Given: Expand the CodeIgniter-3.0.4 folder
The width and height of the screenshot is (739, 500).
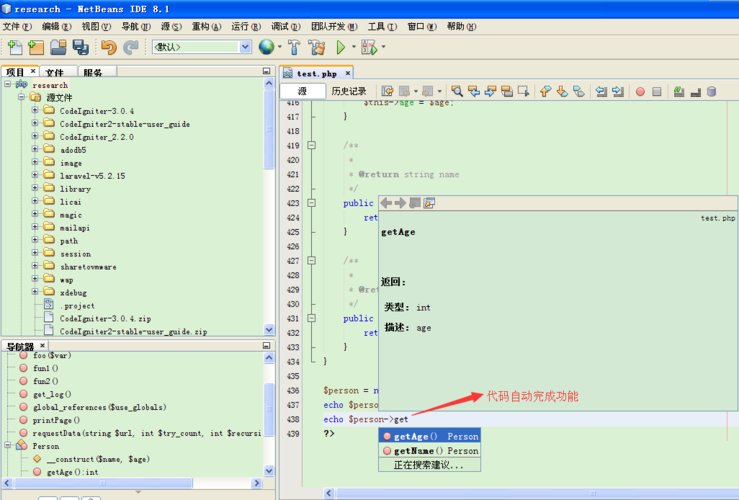Looking at the screenshot, I should [x=35, y=110].
